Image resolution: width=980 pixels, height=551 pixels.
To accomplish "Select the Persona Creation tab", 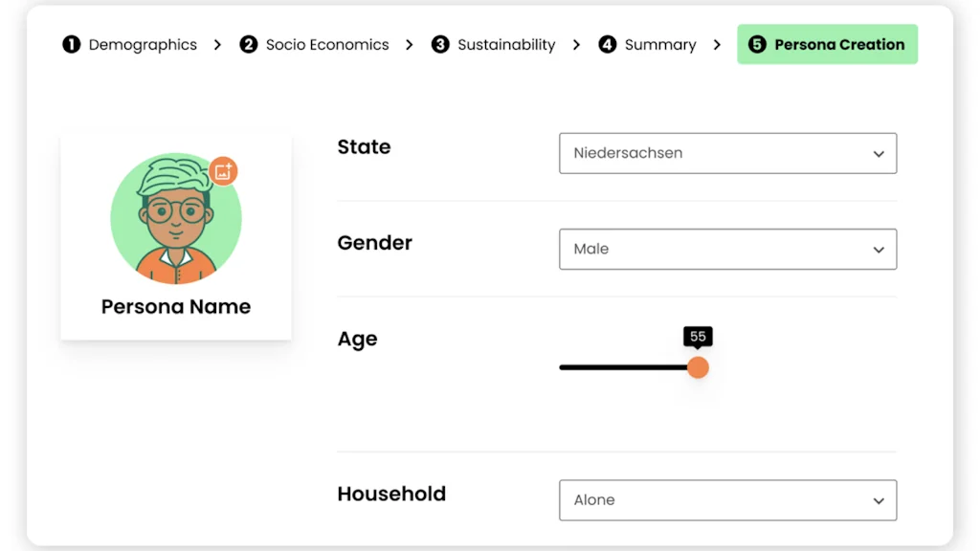I will [x=827, y=44].
